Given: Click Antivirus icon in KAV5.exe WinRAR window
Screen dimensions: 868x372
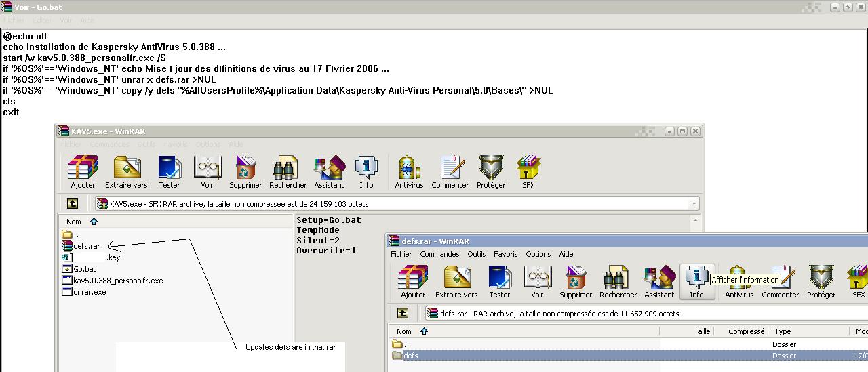Looking at the screenshot, I should [409, 172].
